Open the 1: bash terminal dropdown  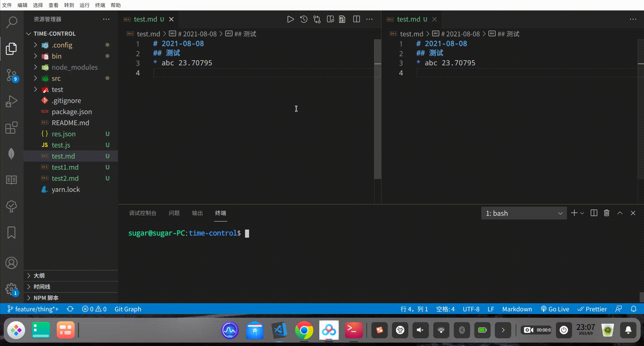coord(524,213)
